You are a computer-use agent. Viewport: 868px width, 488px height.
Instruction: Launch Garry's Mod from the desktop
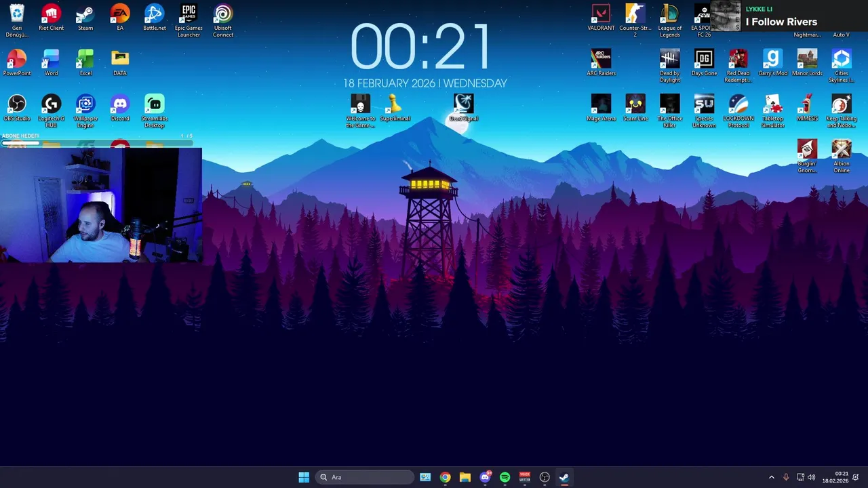pyautogui.click(x=772, y=62)
